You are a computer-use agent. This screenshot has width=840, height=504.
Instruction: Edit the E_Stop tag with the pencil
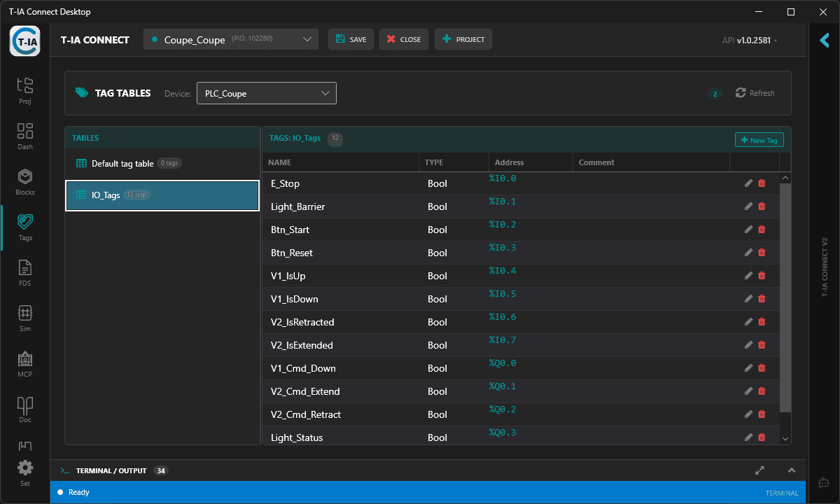click(x=748, y=183)
